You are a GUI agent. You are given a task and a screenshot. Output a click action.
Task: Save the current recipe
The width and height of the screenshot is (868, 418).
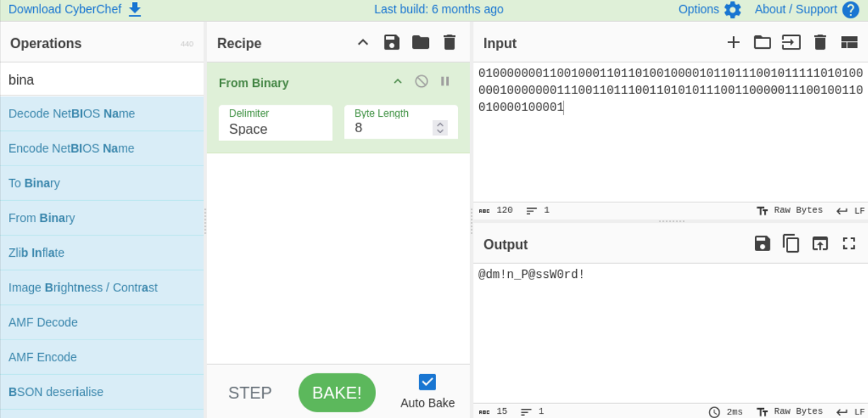click(x=392, y=42)
